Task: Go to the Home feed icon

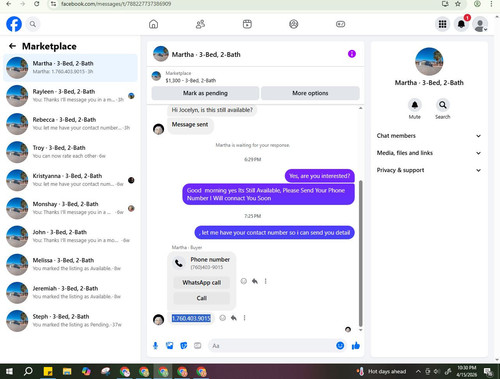Action: pyautogui.click(x=153, y=24)
